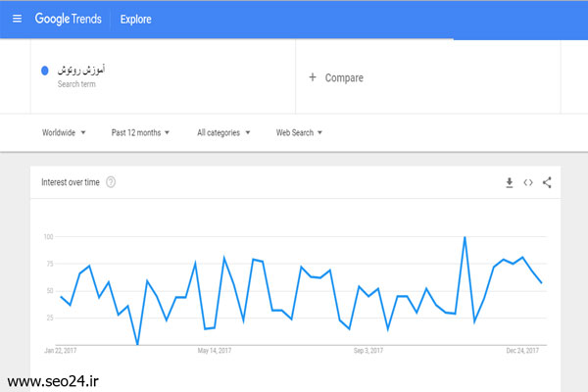This screenshot has height=392, width=588.
Task: Select the Explore header tab
Action: tap(136, 19)
